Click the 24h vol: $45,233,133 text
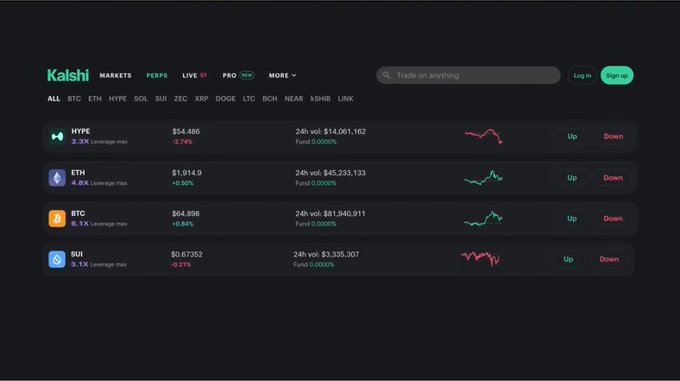680x381 pixels. (x=330, y=173)
